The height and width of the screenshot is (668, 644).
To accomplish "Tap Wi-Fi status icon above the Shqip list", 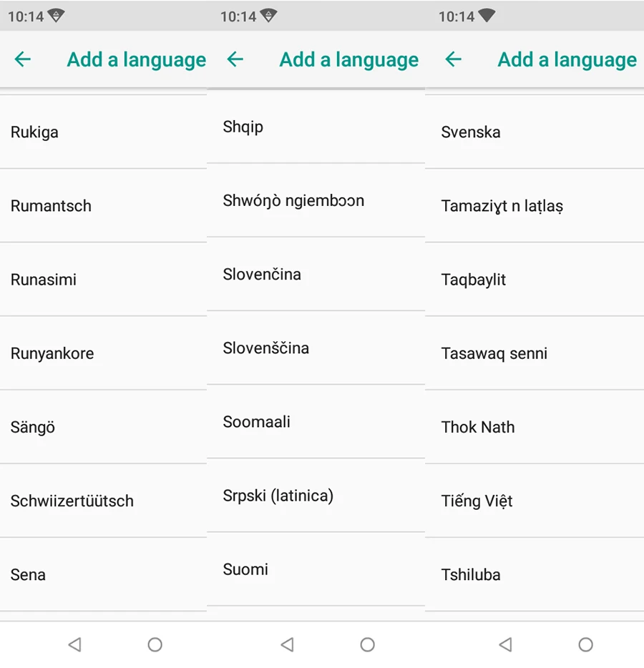I will tap(268, 16).
